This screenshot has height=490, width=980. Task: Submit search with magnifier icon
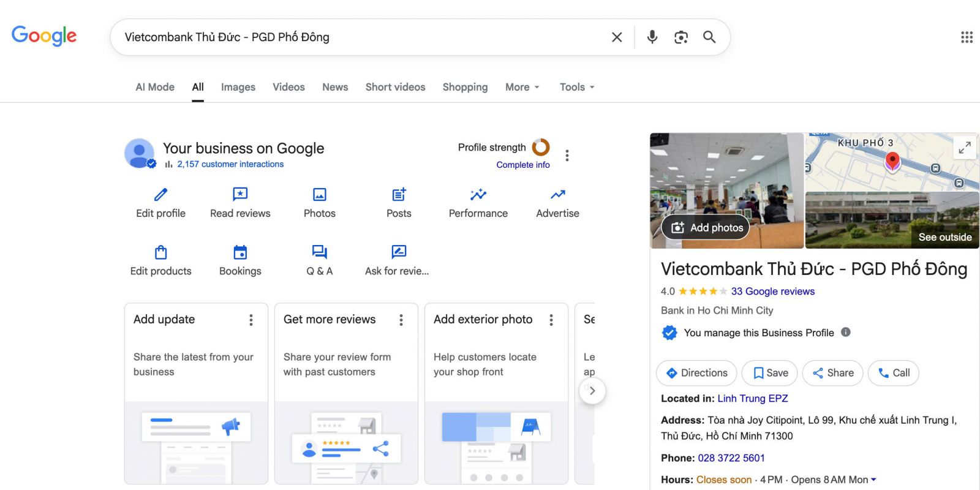coord(709,37)
